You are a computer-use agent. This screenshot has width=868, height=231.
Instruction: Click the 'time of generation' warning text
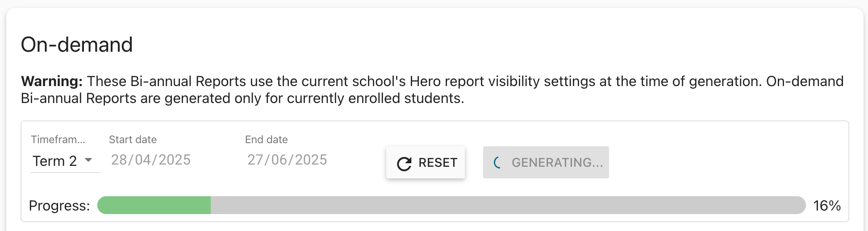[701, 82]
